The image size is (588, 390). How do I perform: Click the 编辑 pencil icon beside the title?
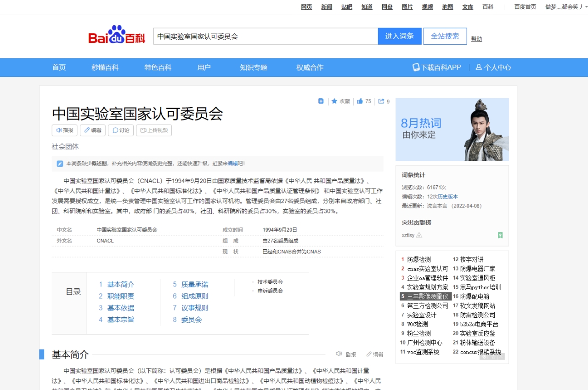pos(86,130)
